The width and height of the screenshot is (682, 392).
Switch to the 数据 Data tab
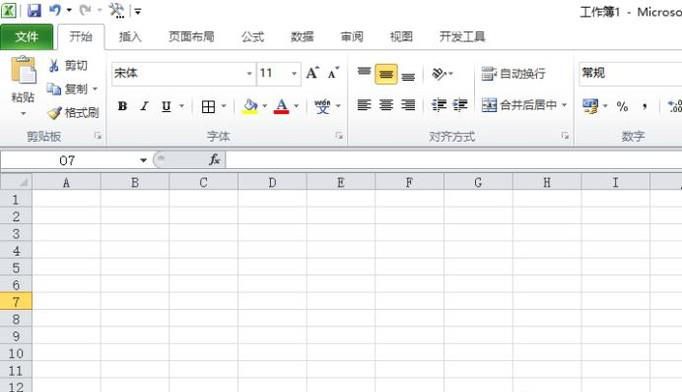(x=302, y=37)
